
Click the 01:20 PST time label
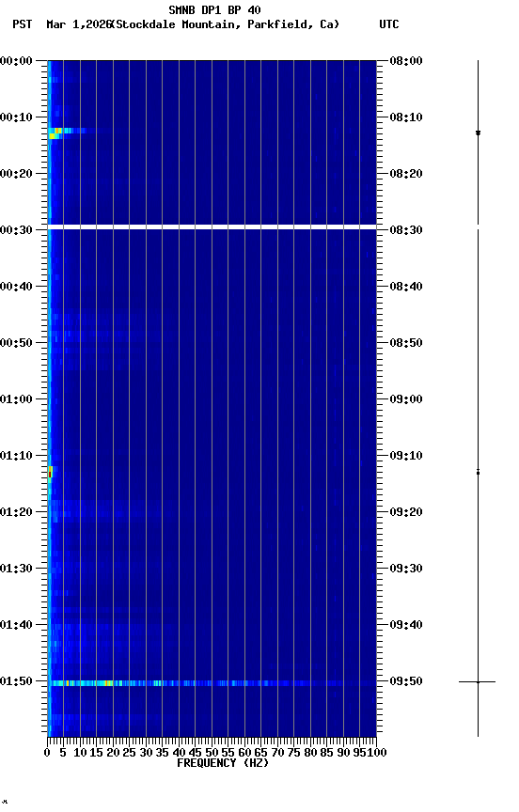16,513
